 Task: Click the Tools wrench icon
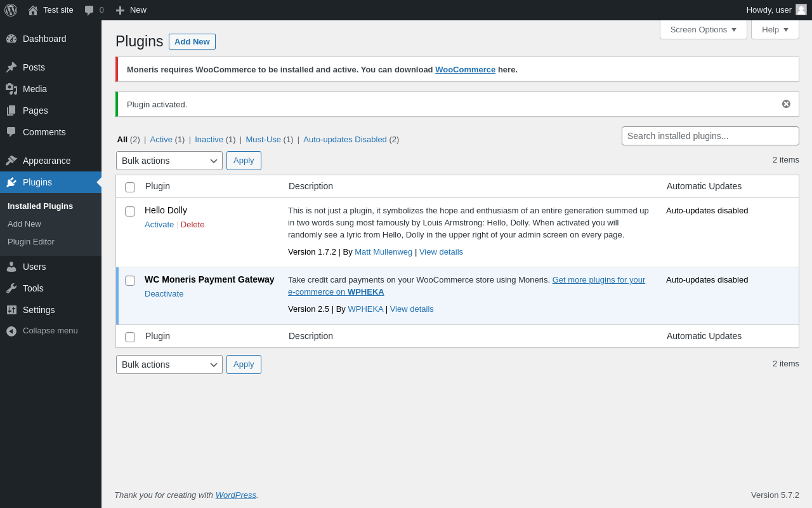click(x=11, y=288)
